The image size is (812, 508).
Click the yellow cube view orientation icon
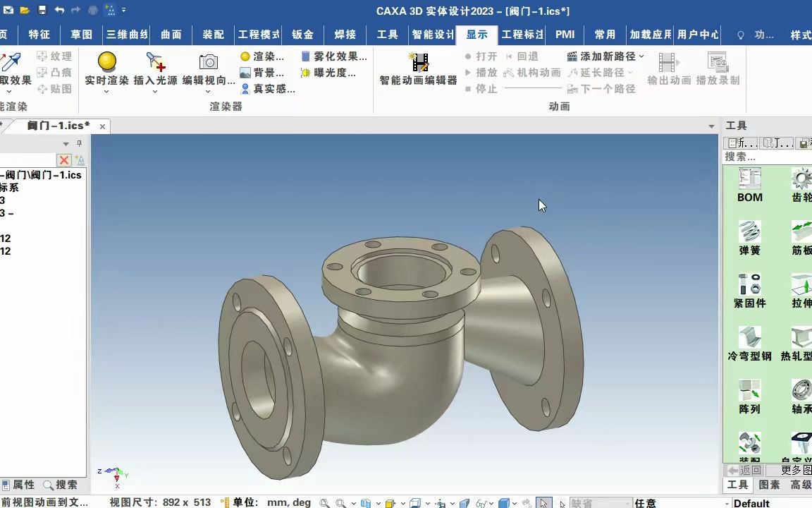point(390,502)
